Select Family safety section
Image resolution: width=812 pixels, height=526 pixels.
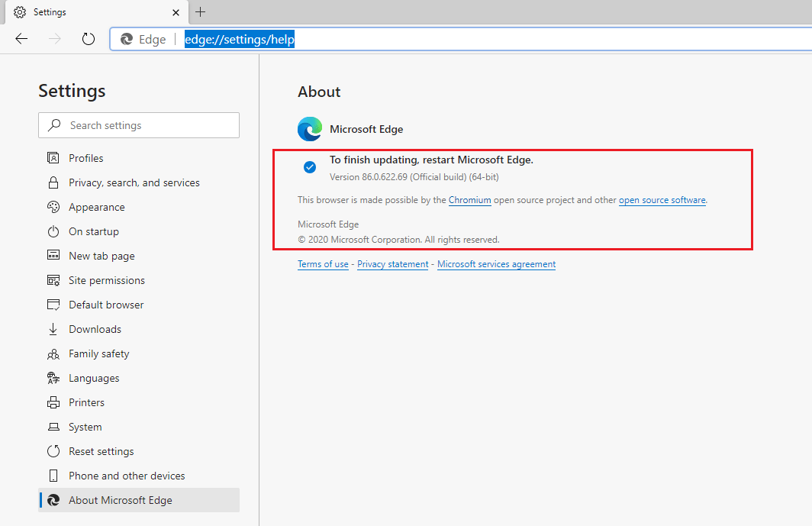point(98,353)
